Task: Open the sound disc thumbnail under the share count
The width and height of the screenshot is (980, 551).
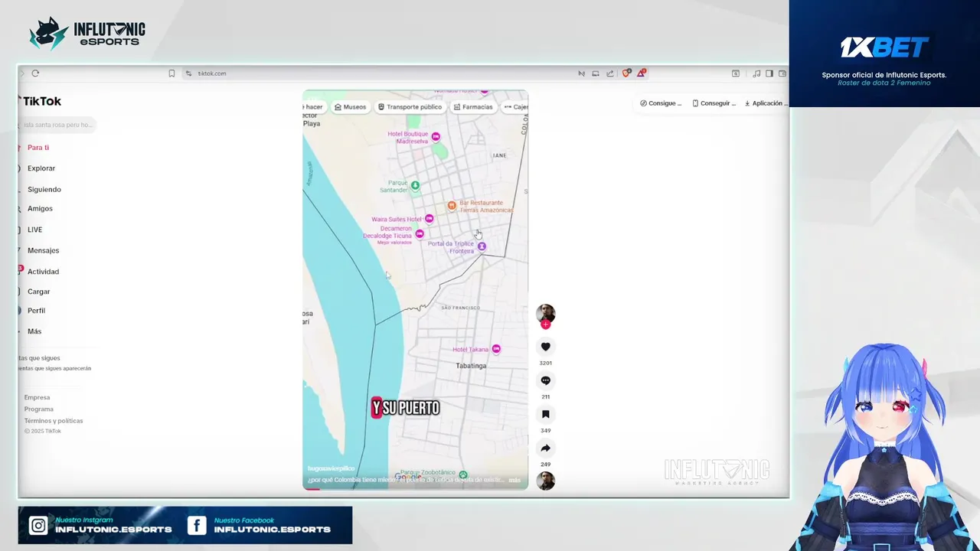Action: pos(545,481)
